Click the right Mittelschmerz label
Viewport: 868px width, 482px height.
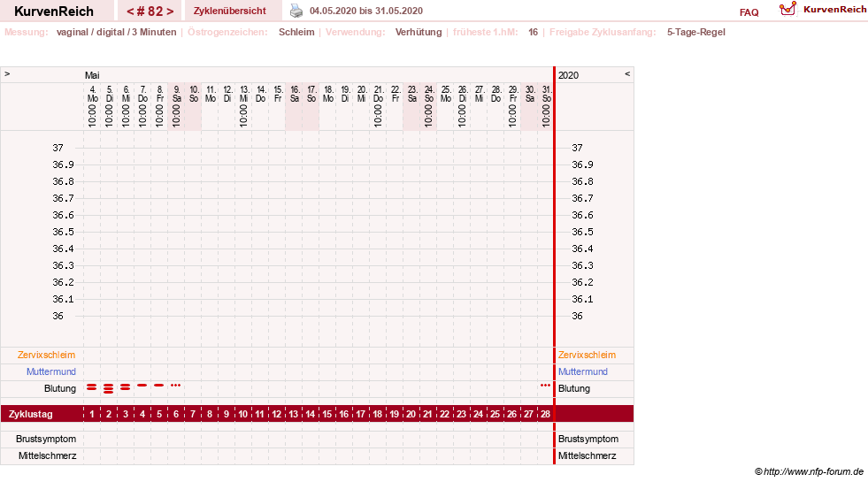587,455
